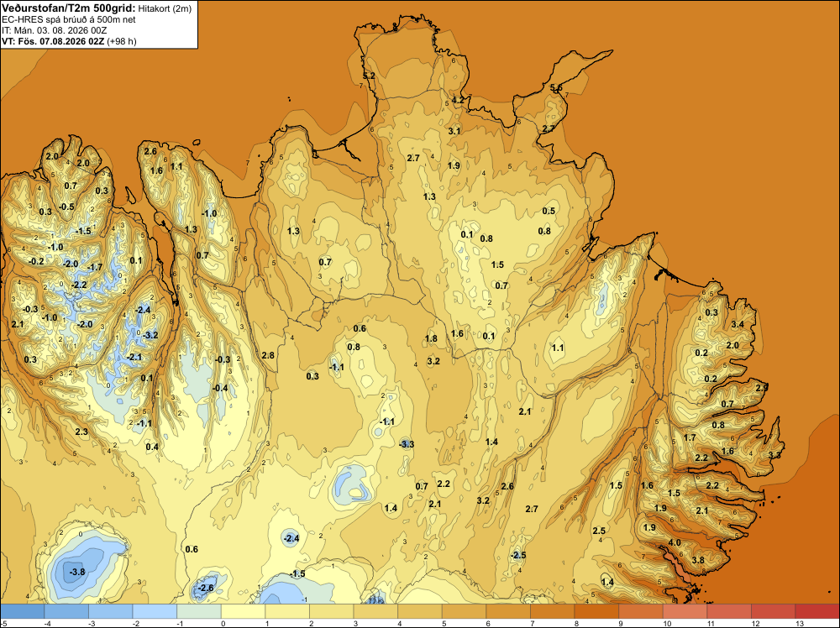The image size is (840, 628).
Task: Click the -2.5 temperature label
Action: click(x=518, y=555)
